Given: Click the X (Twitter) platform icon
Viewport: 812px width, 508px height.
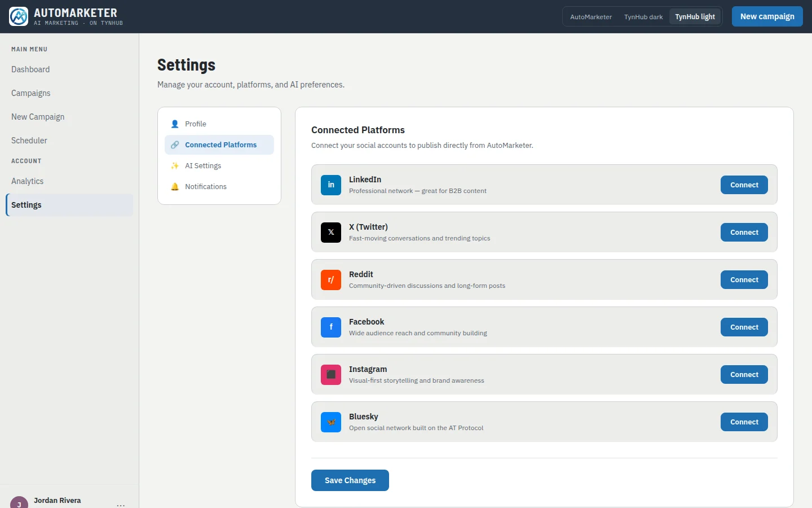Looking at the screenshot, I should click(x=331, y=232).
